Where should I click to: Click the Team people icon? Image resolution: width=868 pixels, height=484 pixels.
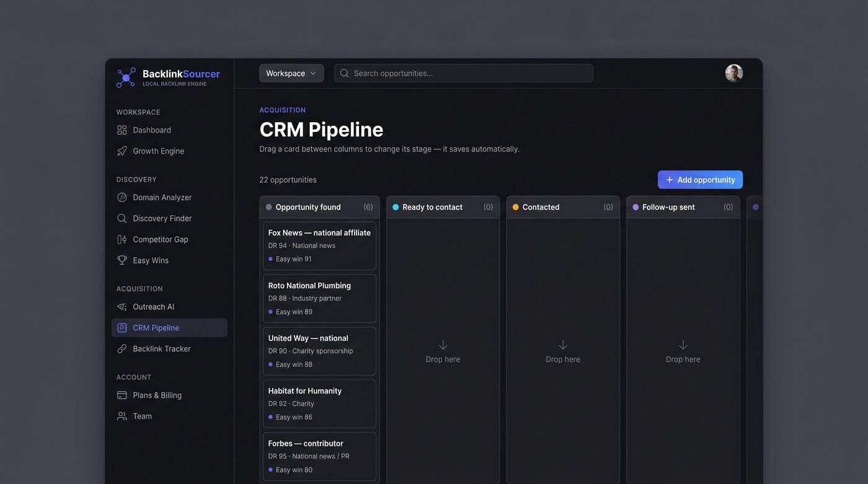pos(122,417)
